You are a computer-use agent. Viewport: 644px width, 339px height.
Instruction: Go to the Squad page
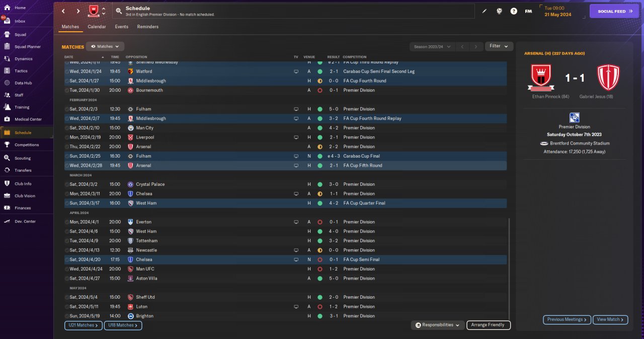point(20,35)
